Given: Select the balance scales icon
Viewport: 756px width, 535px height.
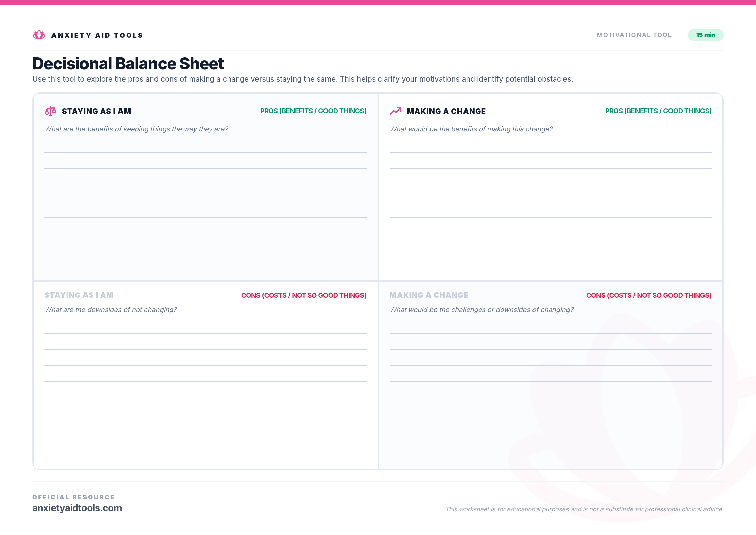Looking at the screenshot, I should click(50, 111).
